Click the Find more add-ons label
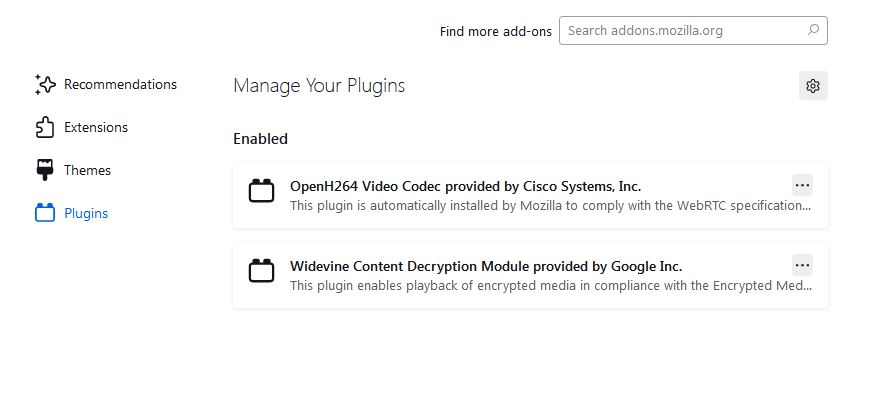The image size is (895, 410). (x=495, y=31)
